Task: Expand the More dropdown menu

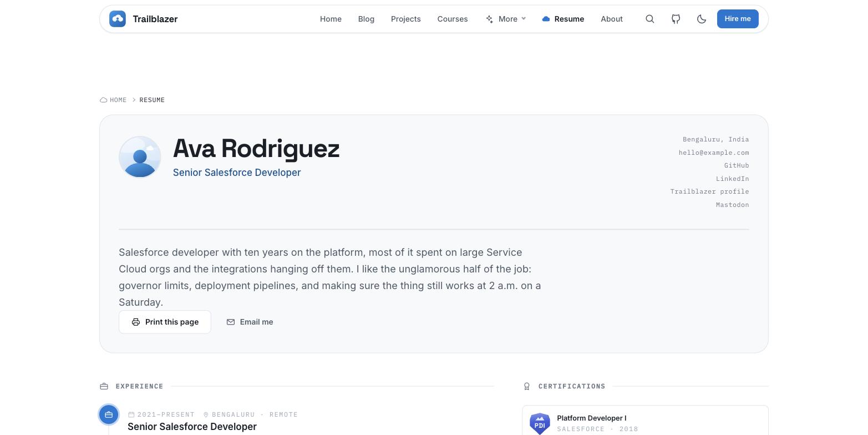Action: point(505,19)
